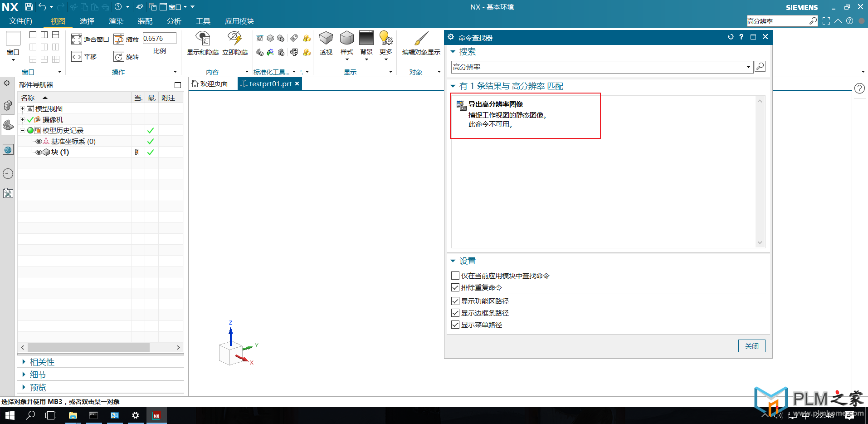Screen dimensions: 868x424
Task: Collapse the 模型历史记录 tree node
Action: [x=22, y=130]
